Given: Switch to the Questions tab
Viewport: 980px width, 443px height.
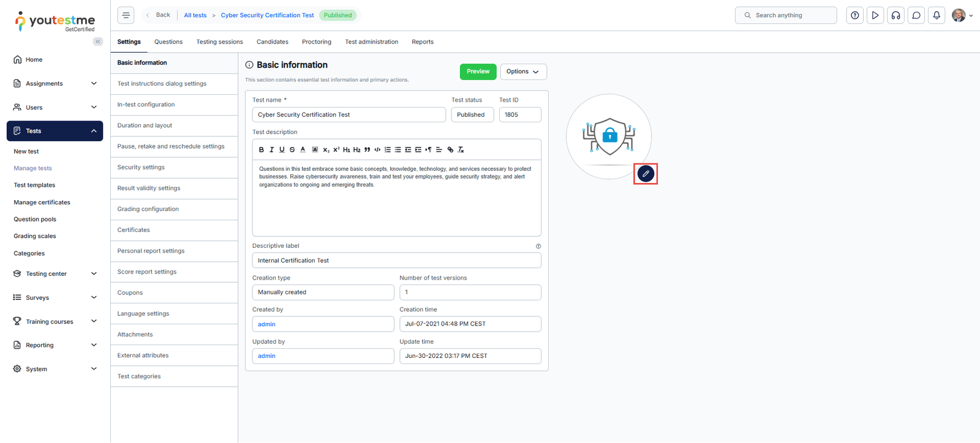Looking at the screenshot, I should coord(168,42).
